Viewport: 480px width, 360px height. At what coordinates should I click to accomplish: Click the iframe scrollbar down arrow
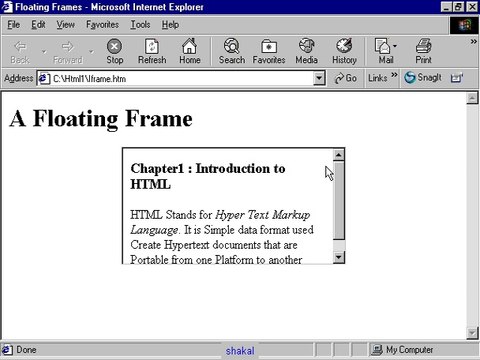point(339,257)
